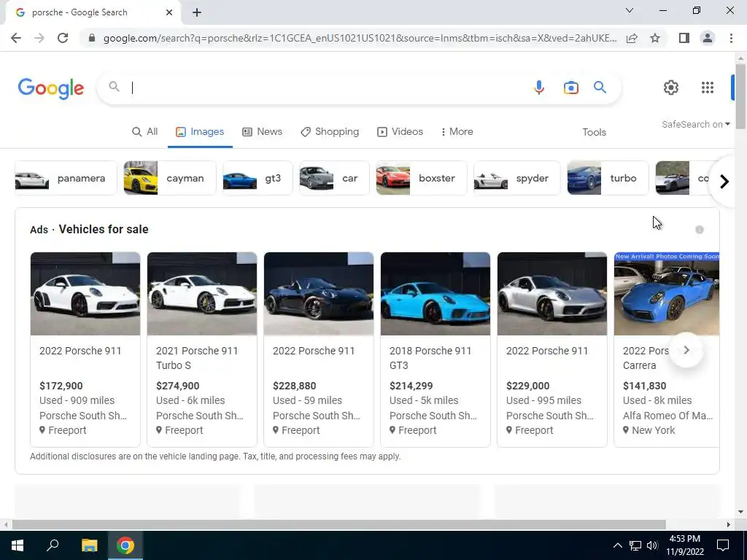The height and width of the screenshot is (560, 747).
Task: Click the horizontal scrollbar thumb
Action: click(338, 524)
